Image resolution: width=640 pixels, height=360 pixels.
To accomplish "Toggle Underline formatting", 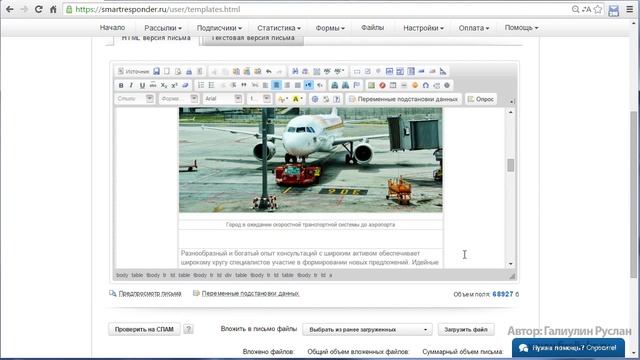I will click(142, 85).
